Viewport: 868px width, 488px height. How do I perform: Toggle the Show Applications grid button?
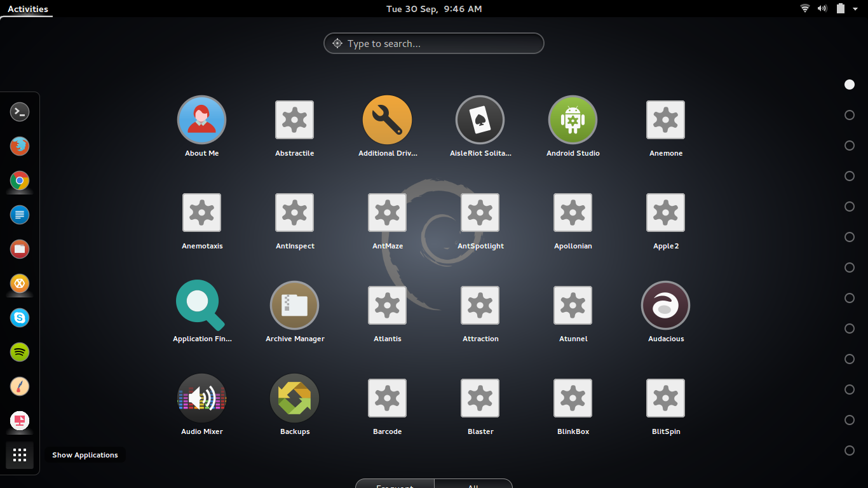pos(20,455)
